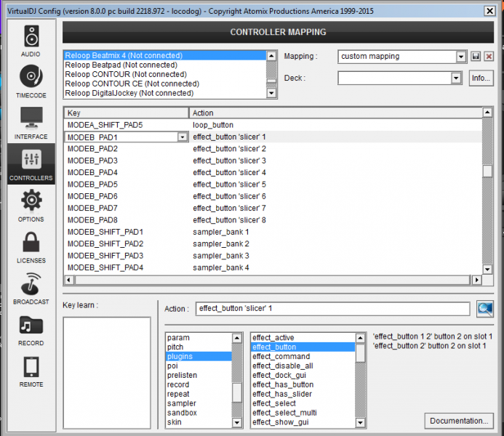
Task: Select effect_button in verb list
Action: [303, 347]
